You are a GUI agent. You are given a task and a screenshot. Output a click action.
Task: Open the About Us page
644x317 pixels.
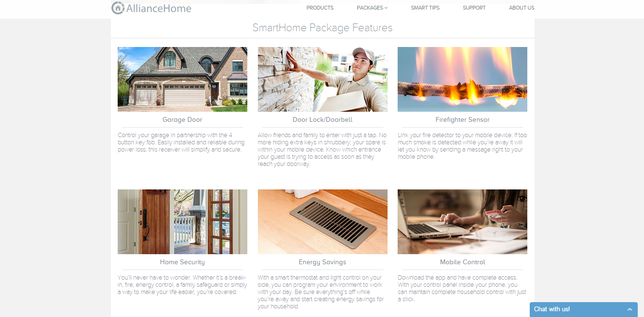[522, 8]
